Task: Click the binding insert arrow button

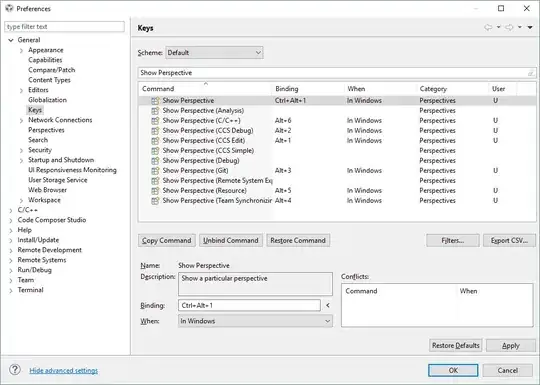Action: (328, 305)
